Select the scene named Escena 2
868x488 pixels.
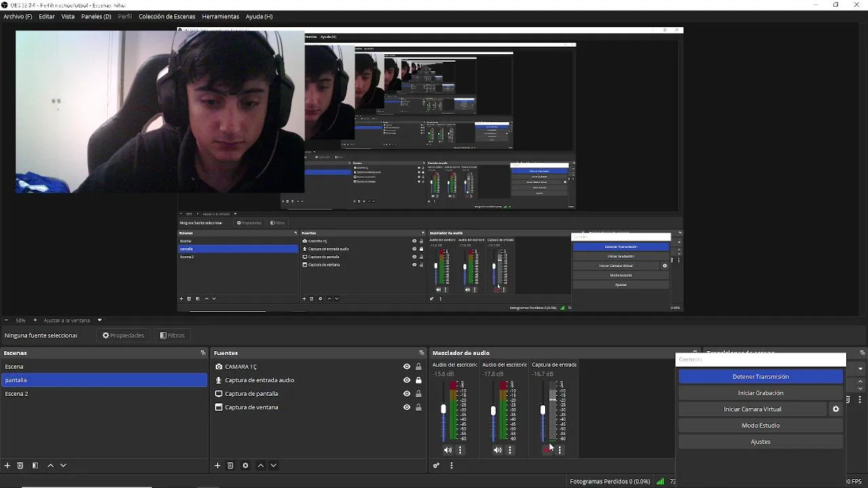pyautogui.click(x=104, y=394)
